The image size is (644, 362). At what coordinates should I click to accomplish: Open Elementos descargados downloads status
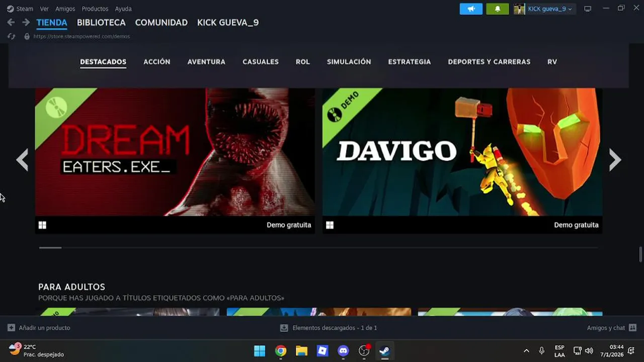pos(329,328)
